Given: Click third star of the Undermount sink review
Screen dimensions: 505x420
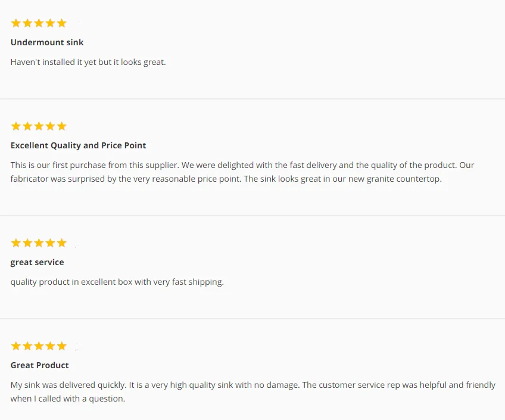Looking at the screenshot, I should pyautogui.click(x=39, y=23).
